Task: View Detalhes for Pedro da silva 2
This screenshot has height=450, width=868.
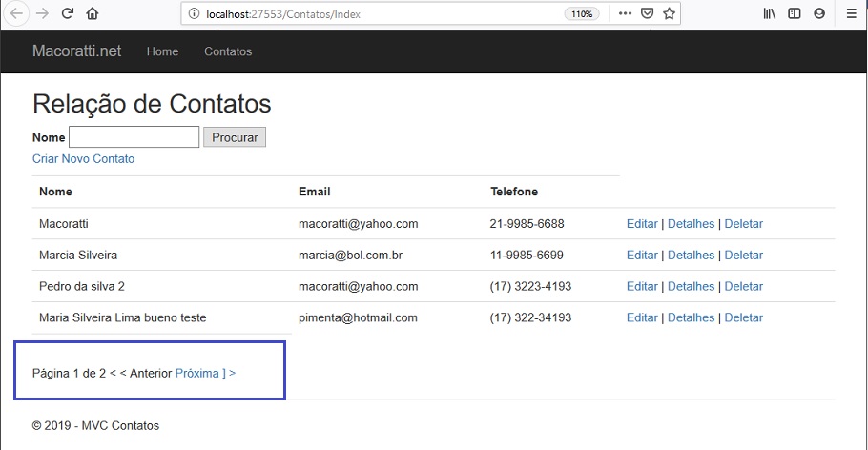Action: (x=691, y=286)
